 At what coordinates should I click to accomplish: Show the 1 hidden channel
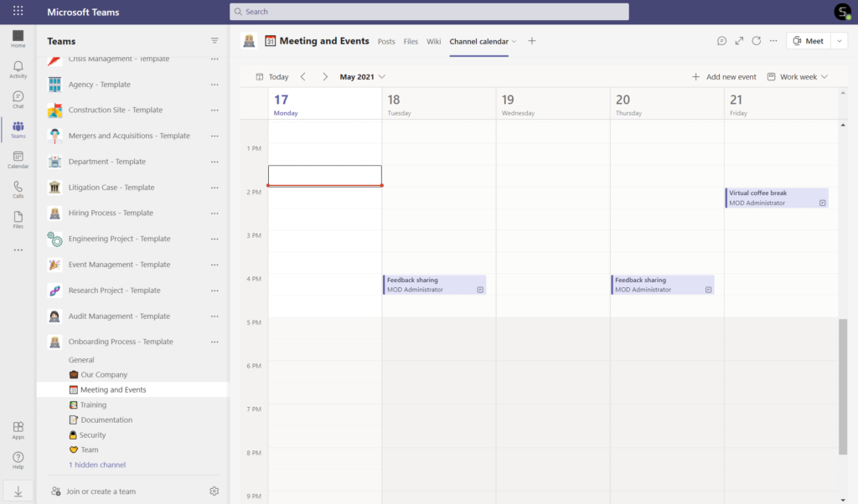(97, 465)
